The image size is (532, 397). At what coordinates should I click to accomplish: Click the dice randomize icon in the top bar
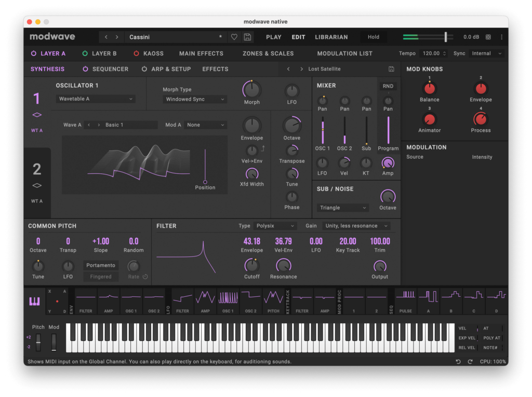[488, 37]
